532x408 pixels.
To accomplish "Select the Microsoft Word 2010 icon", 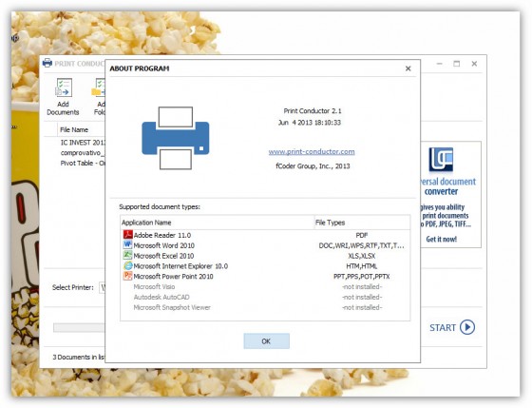I will pos(127,245).
